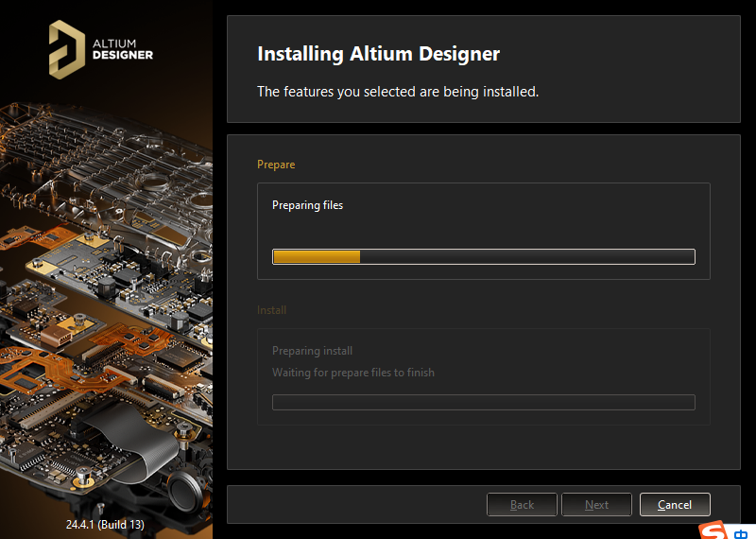Click the 'Prepare' section label

pyautogui.click(x=276, y=165)
